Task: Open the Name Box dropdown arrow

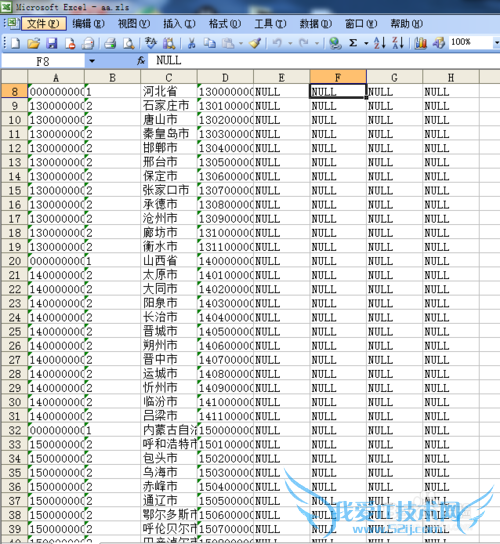Action: [92, 61]
